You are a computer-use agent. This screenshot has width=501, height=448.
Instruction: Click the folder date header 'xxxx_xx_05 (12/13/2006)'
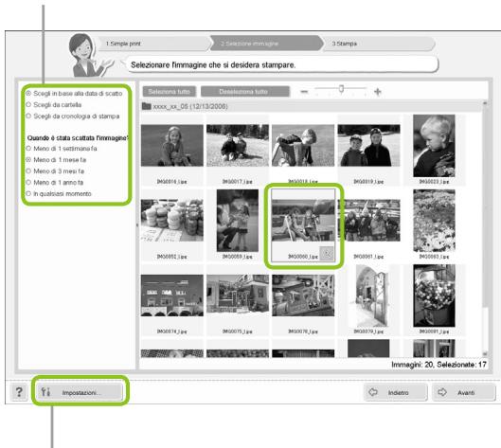(x=190, y=106)
